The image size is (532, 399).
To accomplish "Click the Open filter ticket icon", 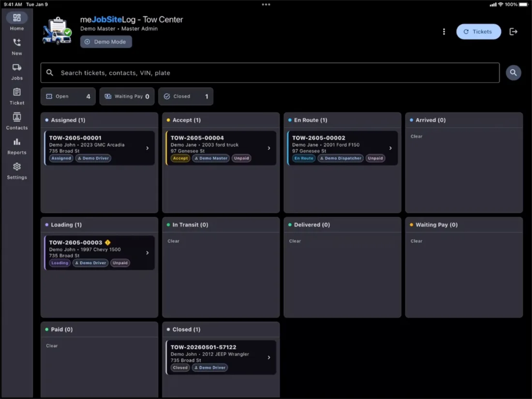I will pyautogui.click(x=49, y=96).
